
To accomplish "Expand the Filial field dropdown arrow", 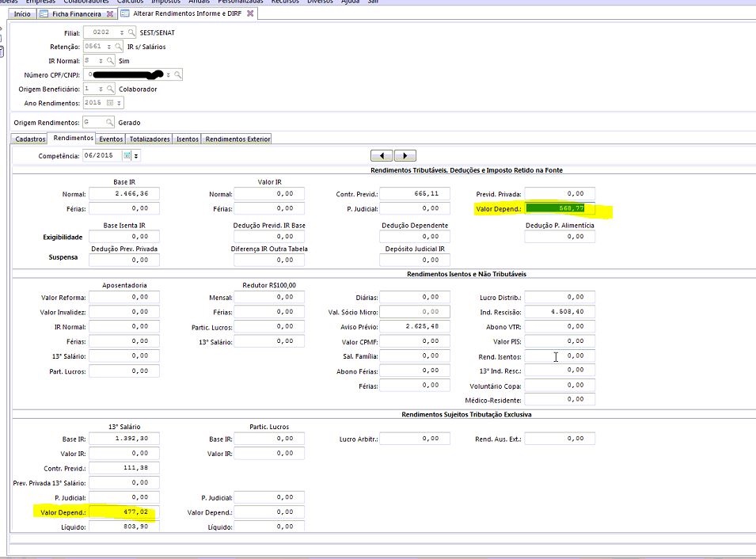I will point(122,32).
